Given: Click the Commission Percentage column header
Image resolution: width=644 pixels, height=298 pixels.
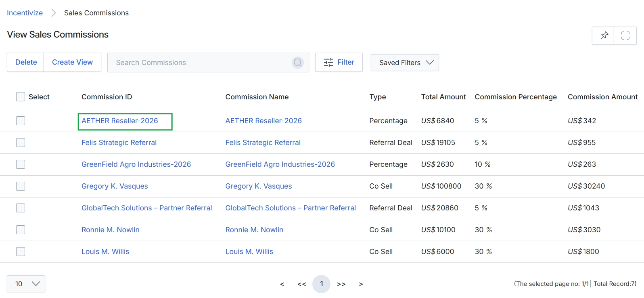Looking at the screenshot, I should 516,97.
